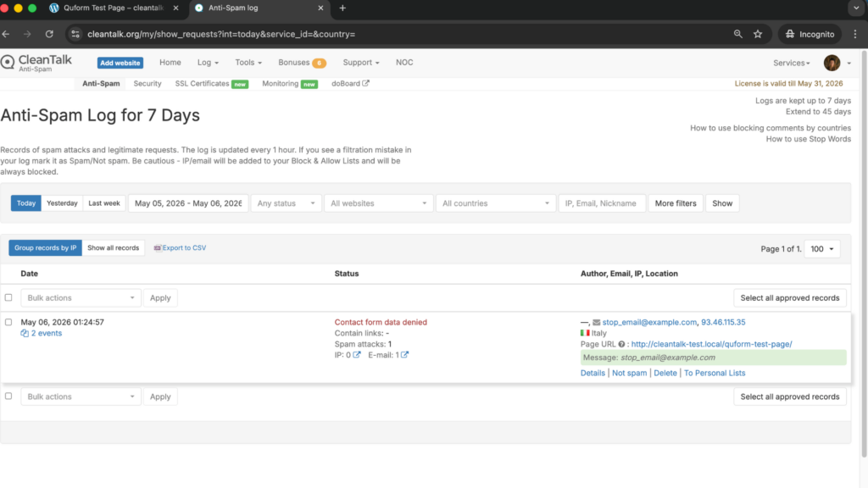Focus the IP, Email, Nickname field
This screenshot has height=488, width=868.
pyautogui.click(x=602, y=203)
